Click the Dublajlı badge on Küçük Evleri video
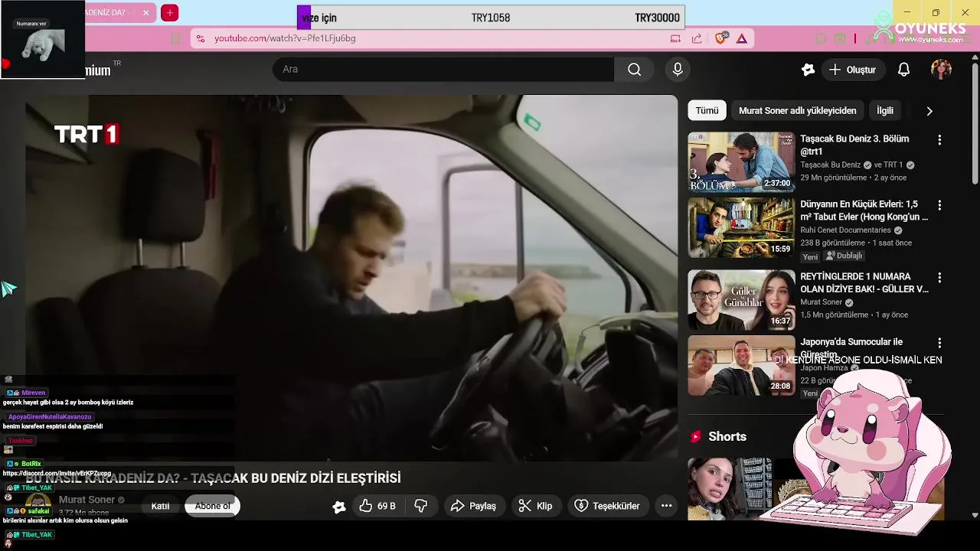This screenshot has height=551, width=980. 844,256
